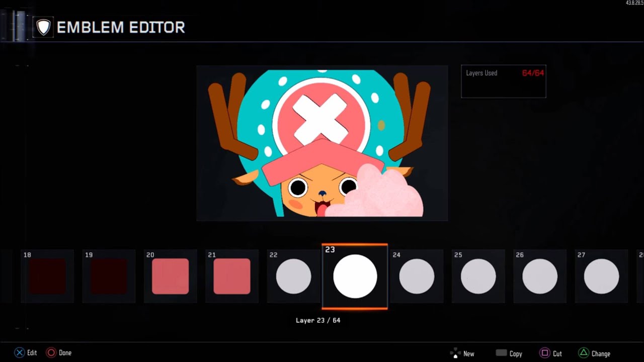The width and height of the screenshot is (644, 362).
Task: Click the triangle button icon for Change
Action: (583, 353)
